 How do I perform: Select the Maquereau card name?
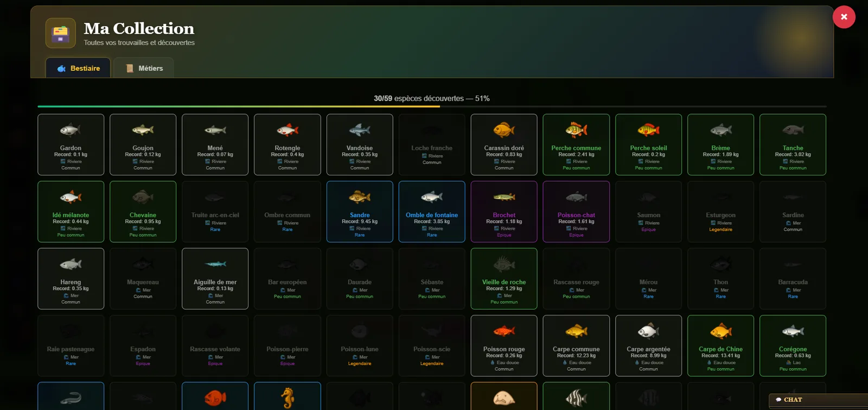click(143, 282)
